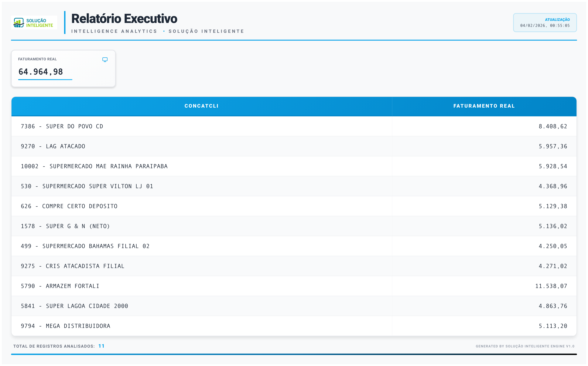The height and width of the screenshot is (366, 588).
Task: Click the CONCATCLI column header
Action: coord(201,106)
